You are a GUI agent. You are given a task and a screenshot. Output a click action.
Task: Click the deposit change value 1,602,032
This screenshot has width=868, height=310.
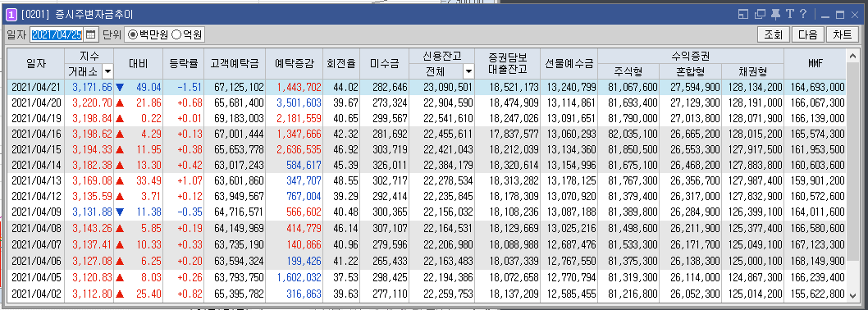point(299,277)
